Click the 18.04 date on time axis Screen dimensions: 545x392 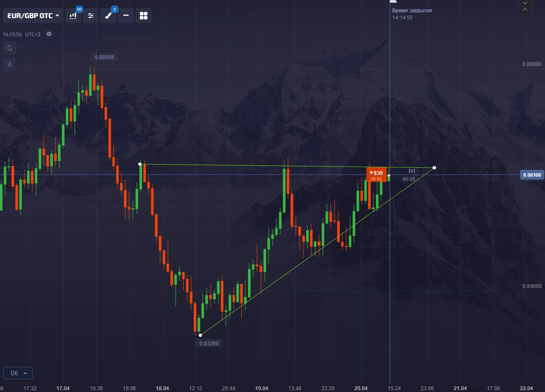(x=162, y=388)
